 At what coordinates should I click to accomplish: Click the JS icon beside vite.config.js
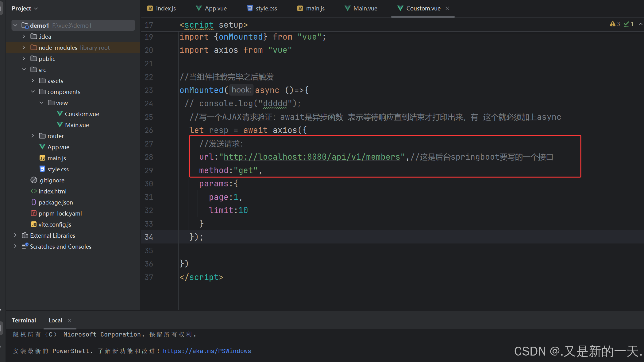[x=34, y=224]
